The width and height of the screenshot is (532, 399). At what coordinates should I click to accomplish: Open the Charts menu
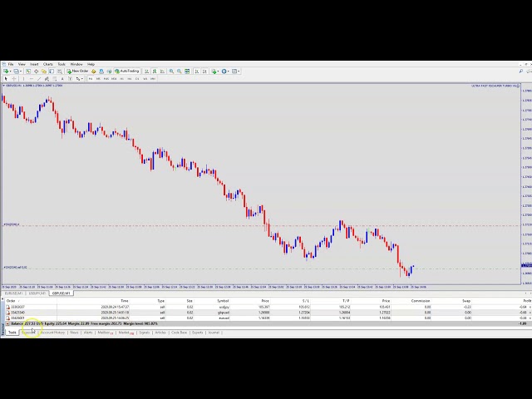coord(48,64)
